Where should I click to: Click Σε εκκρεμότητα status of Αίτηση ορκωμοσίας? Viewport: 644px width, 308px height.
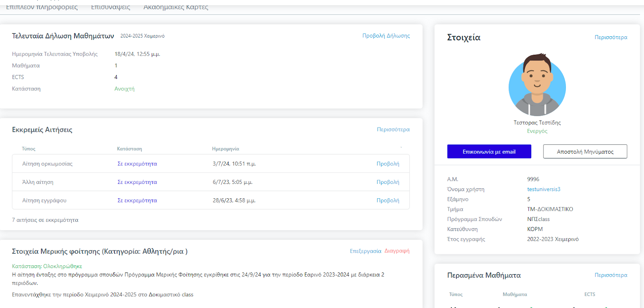click(x=137, y=164)
